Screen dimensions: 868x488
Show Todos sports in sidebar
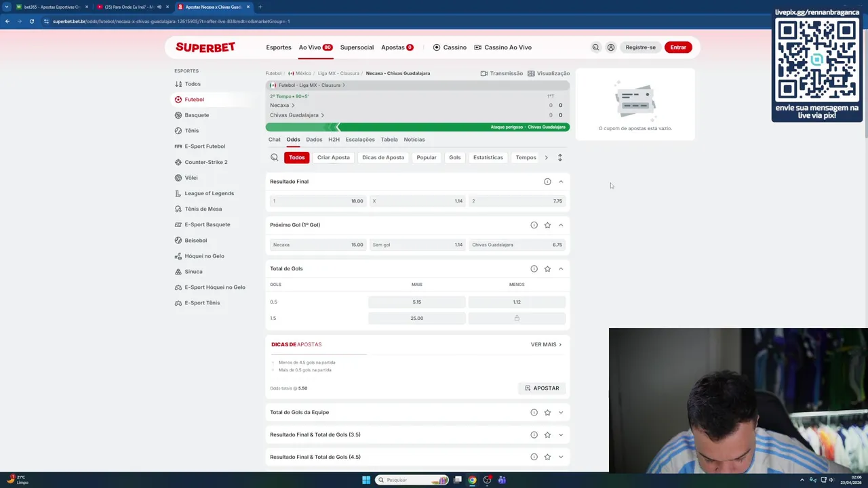pyautogui.click(x=193, y=84)
